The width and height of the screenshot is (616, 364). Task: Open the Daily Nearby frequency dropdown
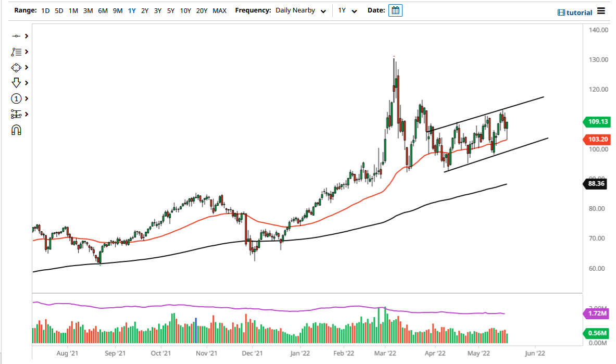coord(300,10)
